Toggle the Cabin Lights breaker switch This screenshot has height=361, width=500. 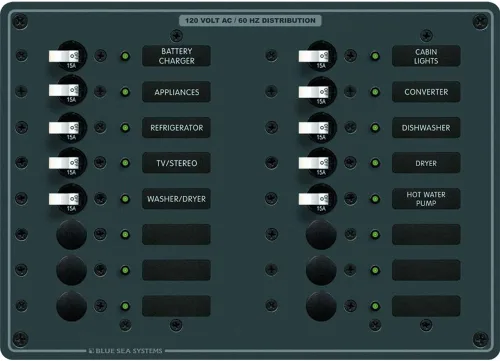[x=314, y=56]
